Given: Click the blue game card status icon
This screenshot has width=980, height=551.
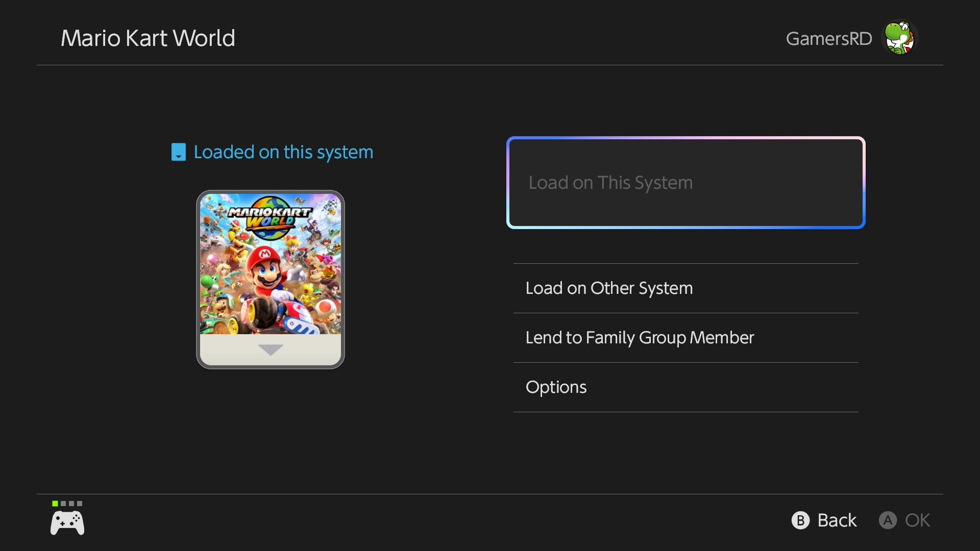Looking at the screenshot, I should tap(179, 152).
